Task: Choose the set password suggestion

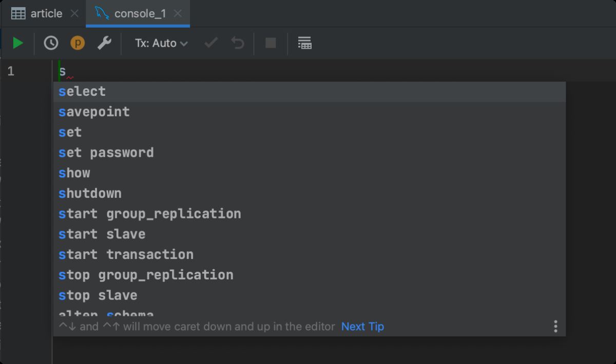Action: pyautogui.click(x=106, y=153)
